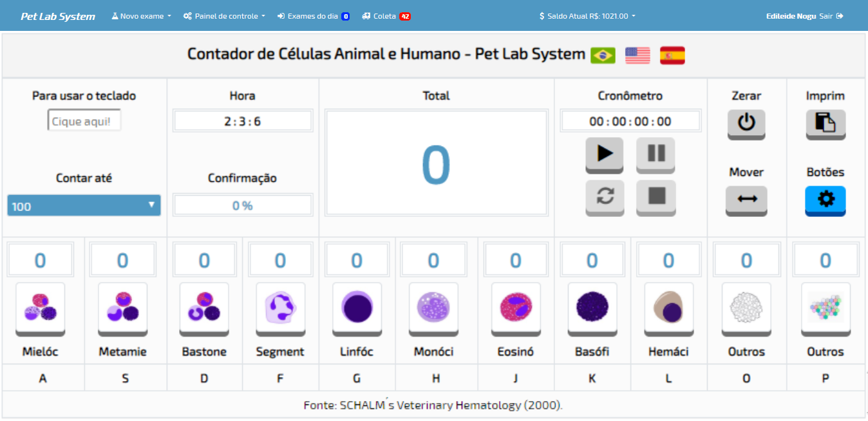Click the keyboard input field
Viewport: 868px width, 421px height.
click(84, 121)
